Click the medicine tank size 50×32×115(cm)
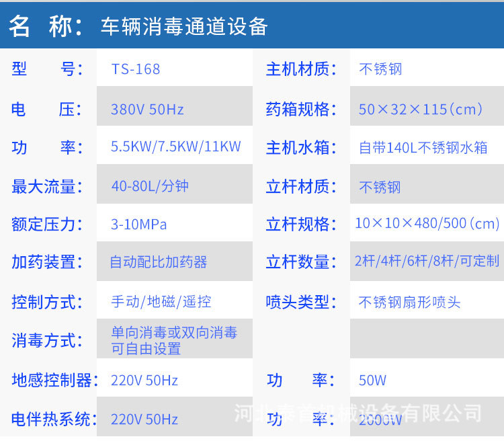 (420, 109)
